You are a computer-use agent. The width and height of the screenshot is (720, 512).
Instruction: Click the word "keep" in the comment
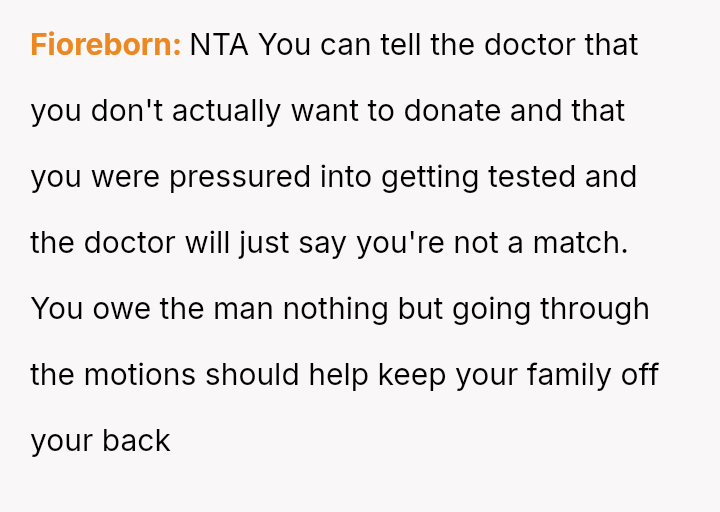tap(413, 375)
